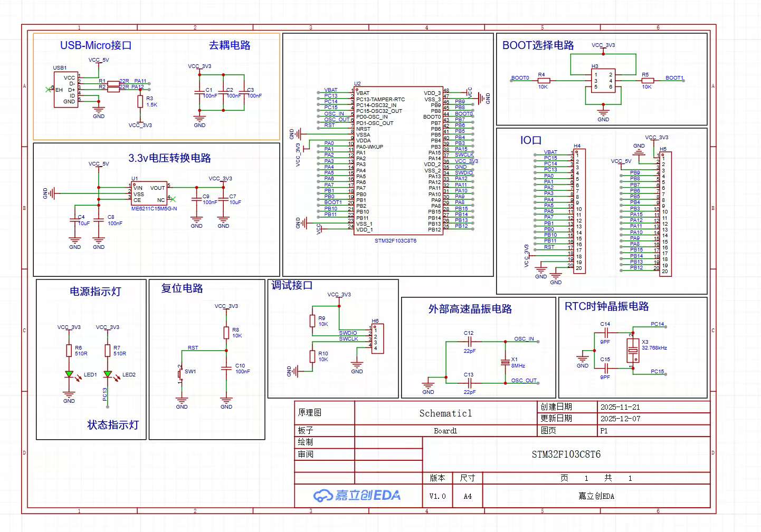This screenshot has height=532, width=761.
Task: Select capacitor C10 100nF
Action: click(226, 369)
